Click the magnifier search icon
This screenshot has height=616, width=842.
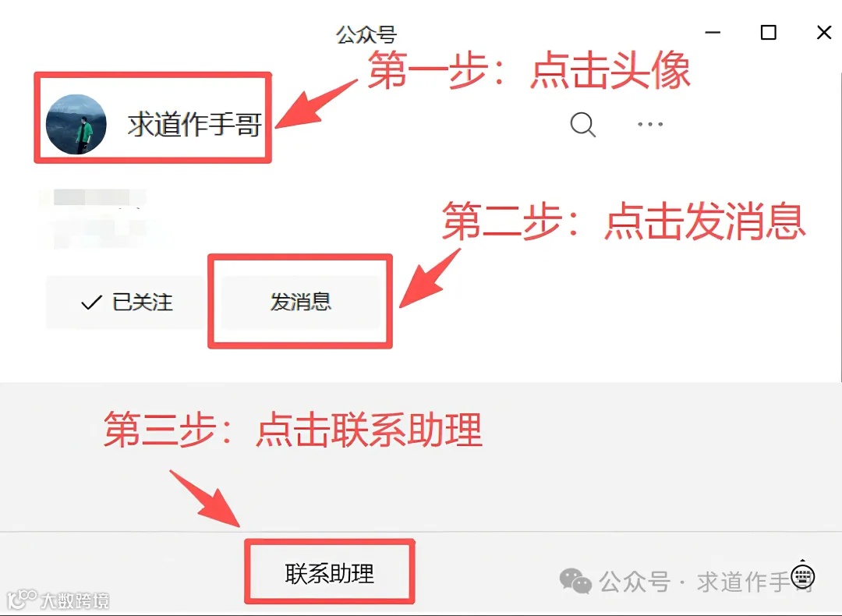(x=582, y=125)
